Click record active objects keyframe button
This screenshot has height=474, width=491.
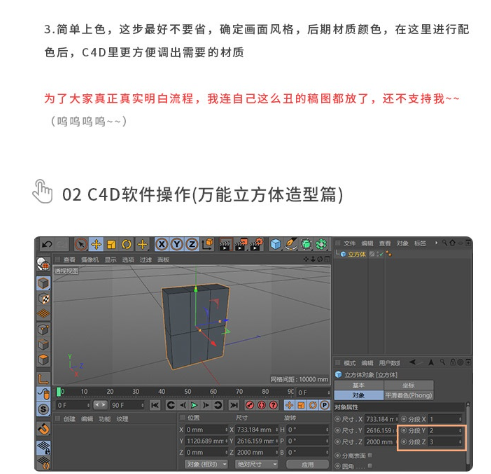point(249,405)
